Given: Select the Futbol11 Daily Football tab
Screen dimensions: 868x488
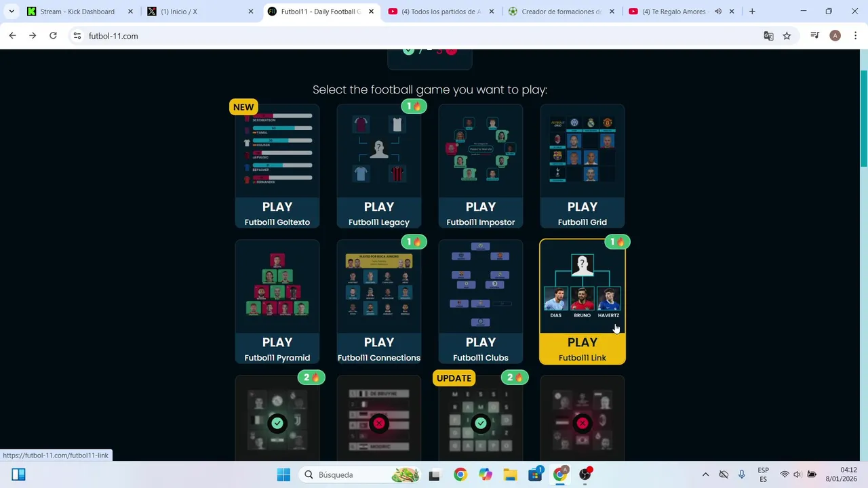Looking at the screenshot, I should tap(321, 12).
